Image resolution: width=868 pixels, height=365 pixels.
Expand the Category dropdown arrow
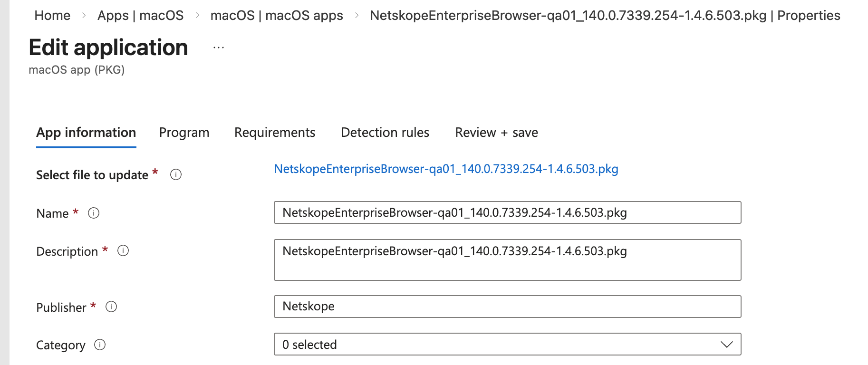pyautogui.click(x=726, y=344)
